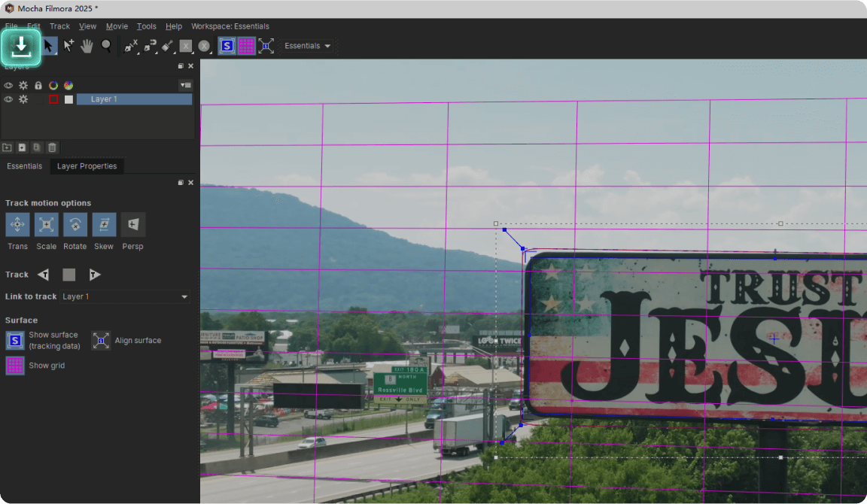This screenshot has height=504, width=867.
Task: Open the Link to track dropdown
Action: [124, 297]
